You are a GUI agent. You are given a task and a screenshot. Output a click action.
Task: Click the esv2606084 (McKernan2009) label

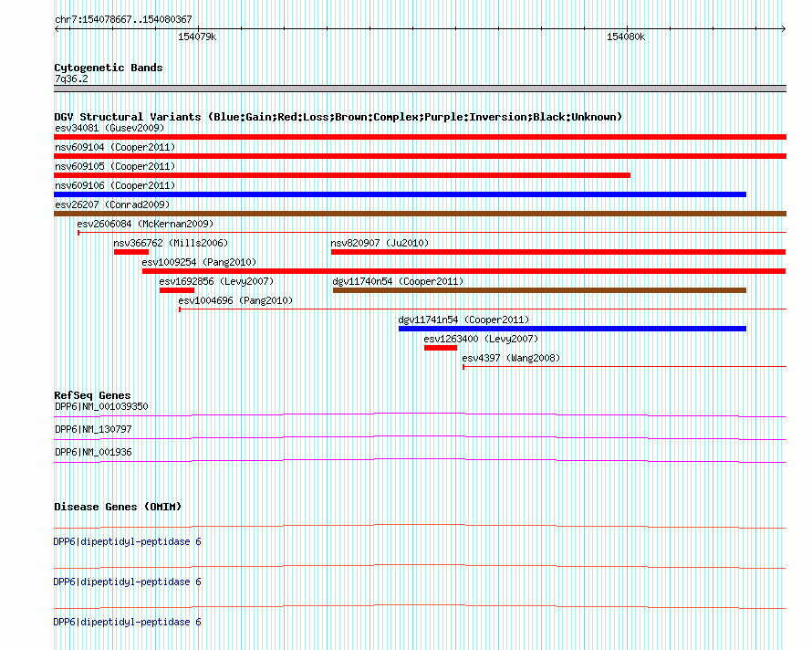click(x=145, y=224)
